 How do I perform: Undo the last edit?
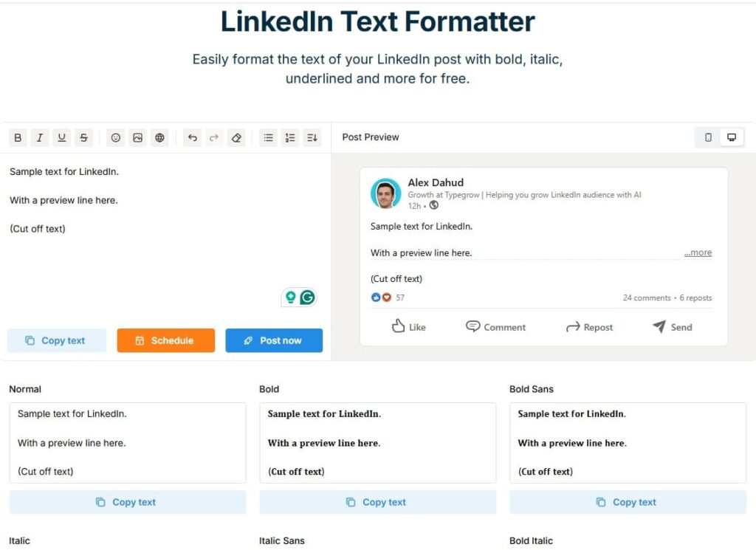coord(192,138)
